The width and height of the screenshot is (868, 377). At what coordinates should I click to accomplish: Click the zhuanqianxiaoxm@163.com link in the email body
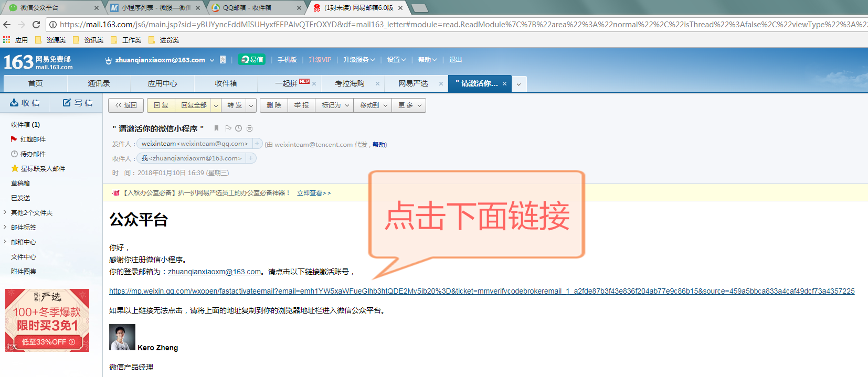tap(214, 272)
